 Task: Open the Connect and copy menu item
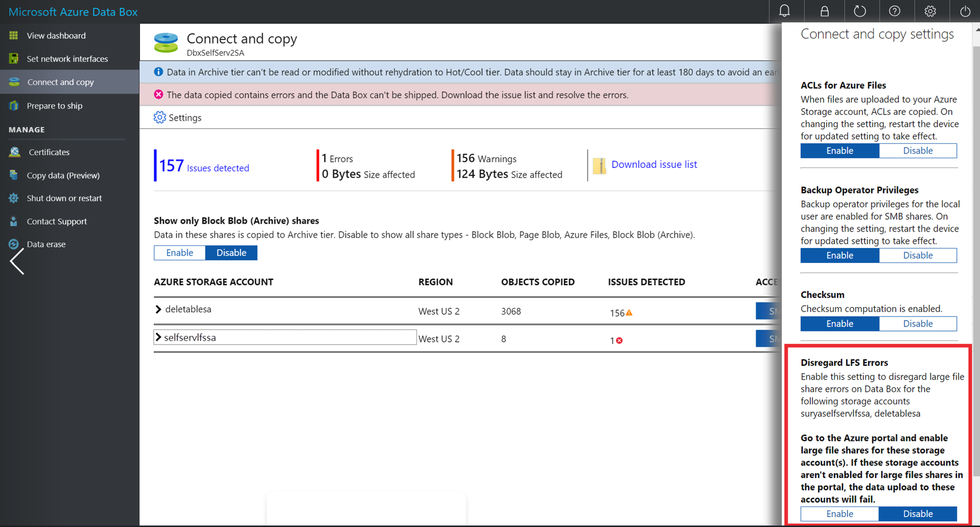coord(60,81)
